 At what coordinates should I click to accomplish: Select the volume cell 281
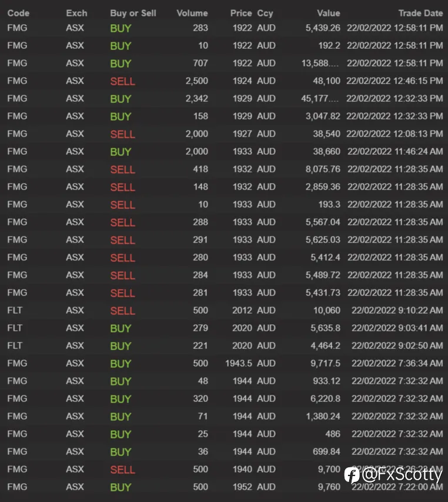pos(200,292)
